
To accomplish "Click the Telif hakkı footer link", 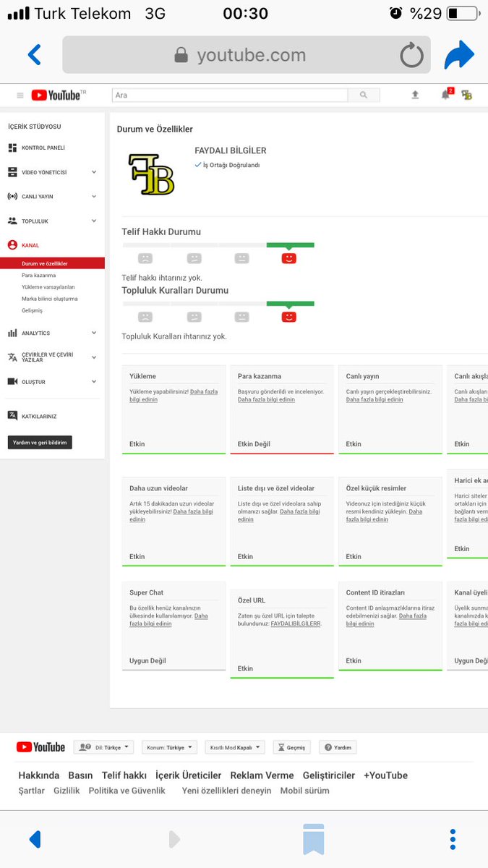I will point(124,775).
